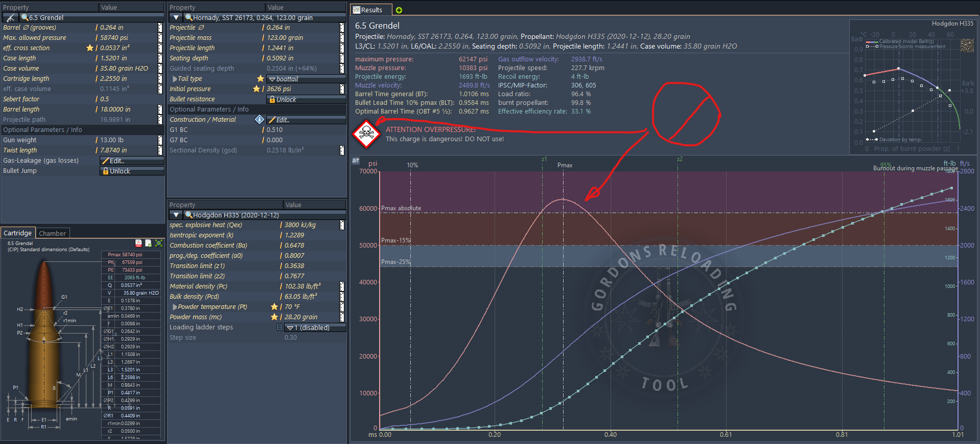
Task: Open the boattail dropdown
Action: point(306,79)
